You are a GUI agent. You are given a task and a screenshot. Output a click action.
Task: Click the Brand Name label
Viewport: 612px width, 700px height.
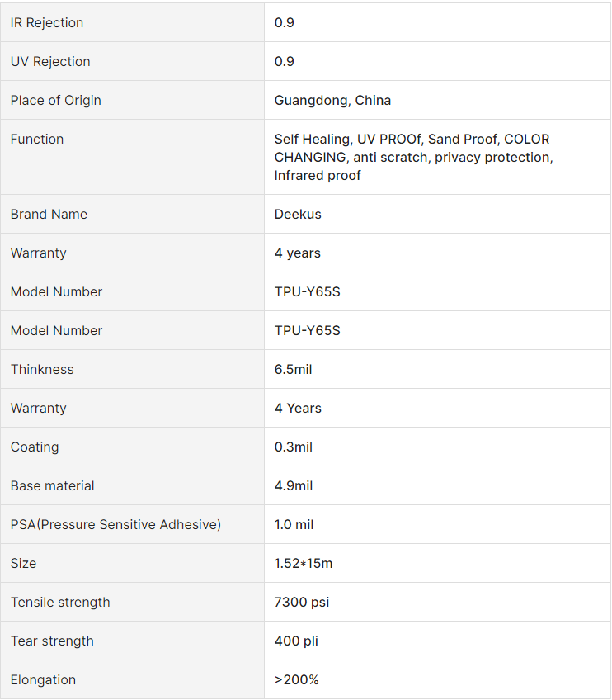click(x=49, y=215)
